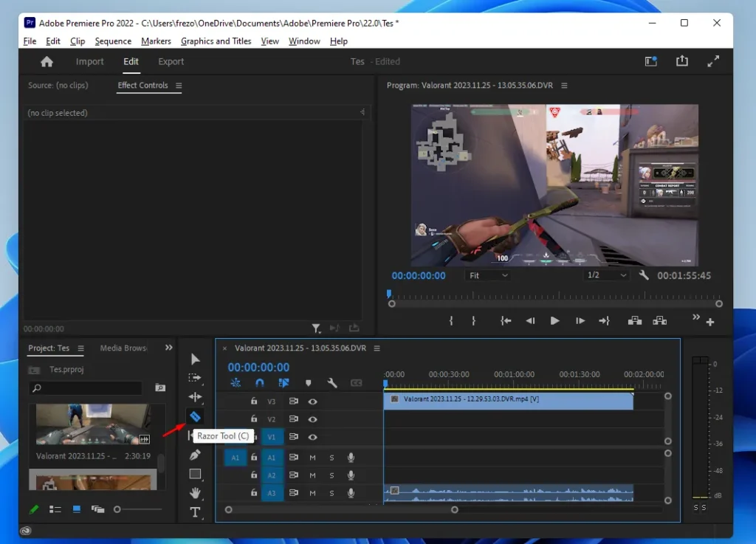Select the Track Select Forward tool
The image size is (756, 544).
pyautogui.click(x=195, y=378)
